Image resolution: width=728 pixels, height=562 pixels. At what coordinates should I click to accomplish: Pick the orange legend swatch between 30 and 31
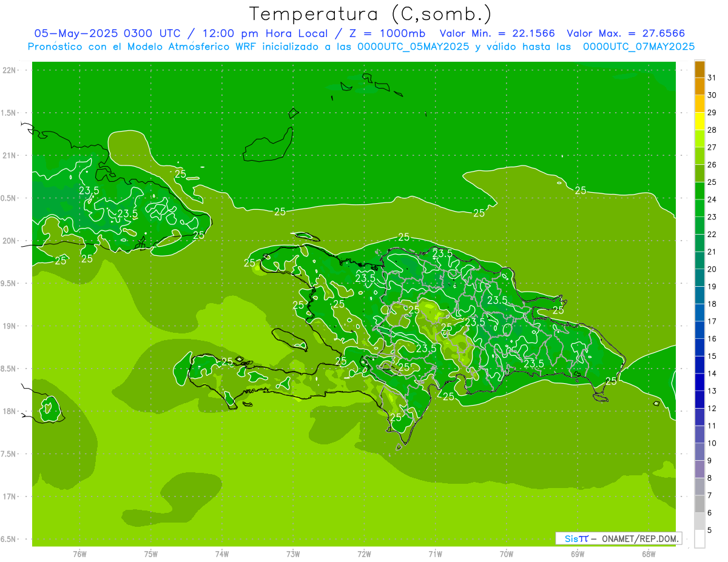coord(699,87)
